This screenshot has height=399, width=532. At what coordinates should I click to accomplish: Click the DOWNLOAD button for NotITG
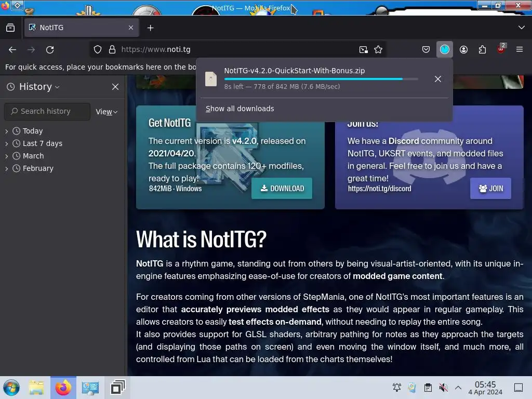[x=282, y=188]
